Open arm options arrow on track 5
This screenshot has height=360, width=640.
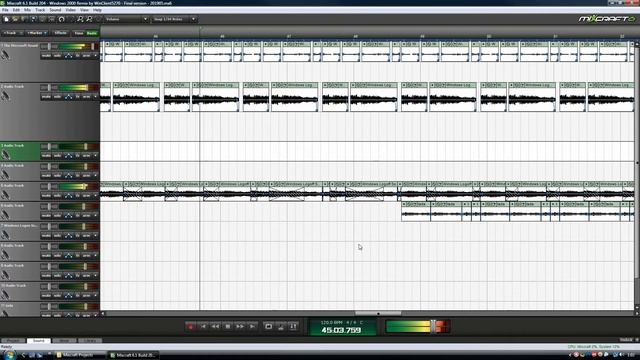click(x=96, y=196)
